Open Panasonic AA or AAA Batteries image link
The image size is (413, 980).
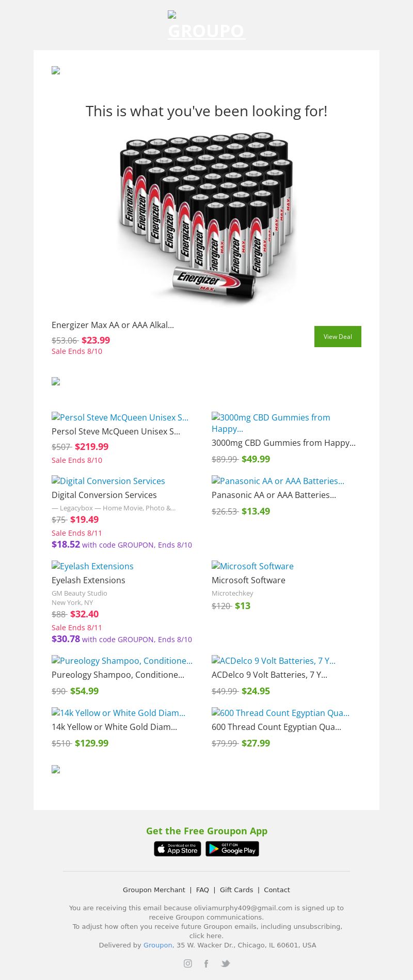[278, 481]
